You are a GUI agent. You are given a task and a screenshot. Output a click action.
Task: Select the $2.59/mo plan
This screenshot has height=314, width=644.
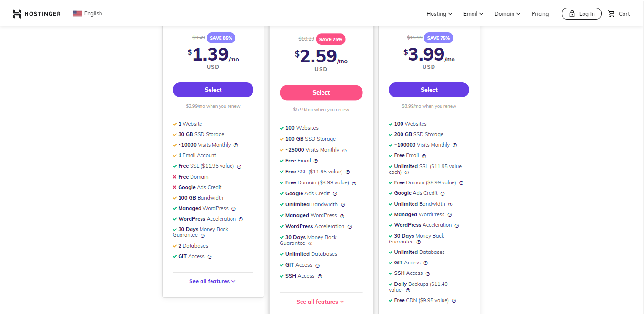pyautogui.click(x=321, y=93)
